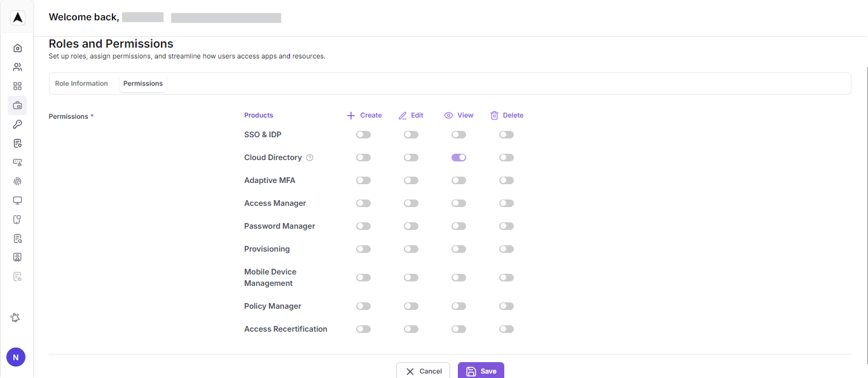Select the briefcase icon in the sidebar
Screen dimensions: 868x378
pyautogui.click(x=17, y=105)
